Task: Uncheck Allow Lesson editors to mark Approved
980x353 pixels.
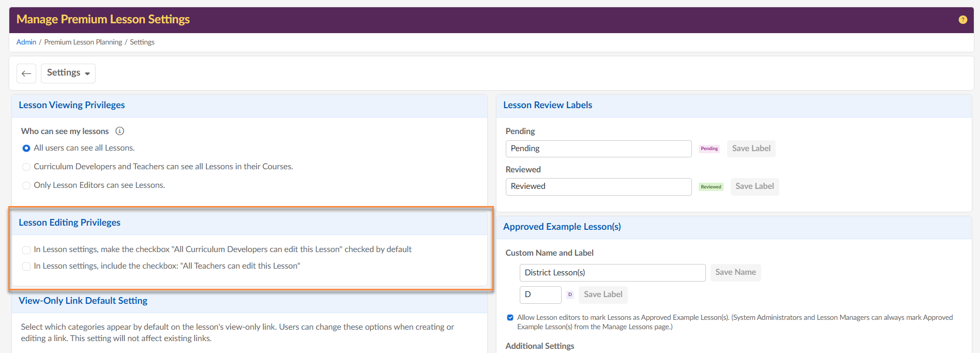Action: (510, 318)
